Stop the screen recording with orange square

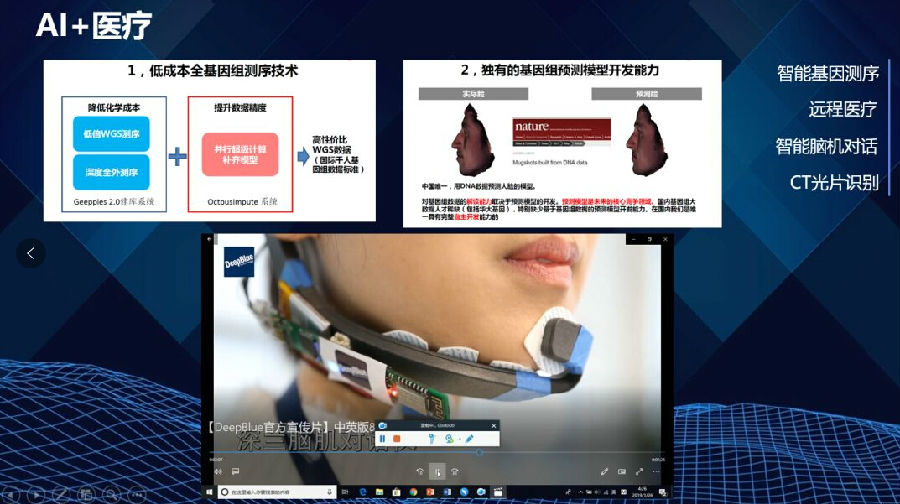pos(397,439)
